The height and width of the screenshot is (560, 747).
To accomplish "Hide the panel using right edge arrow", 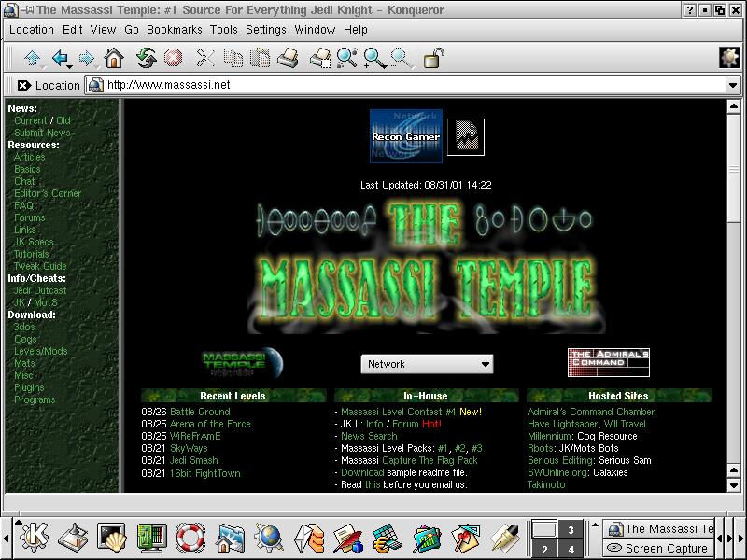I will [x=741, y=539].
